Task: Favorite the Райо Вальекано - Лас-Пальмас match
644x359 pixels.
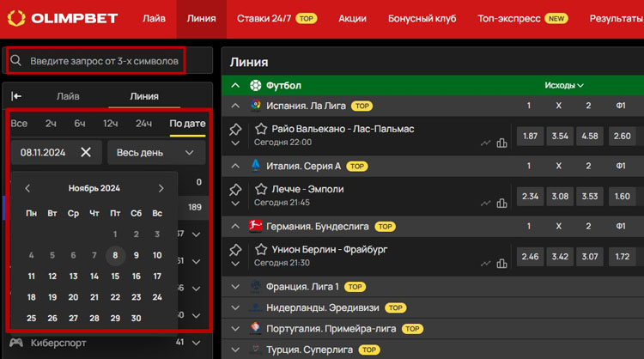Action: tap(261, 129)
